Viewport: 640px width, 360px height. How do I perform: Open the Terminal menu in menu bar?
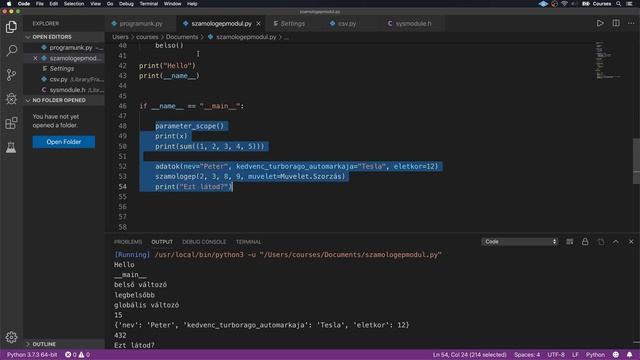point(149,4)
